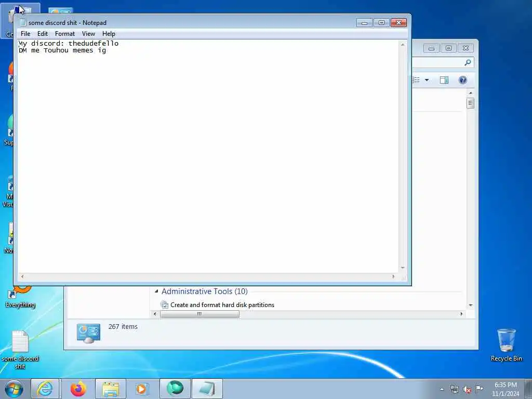Close the Control Panel background window
532x399 pixels.
466,48
